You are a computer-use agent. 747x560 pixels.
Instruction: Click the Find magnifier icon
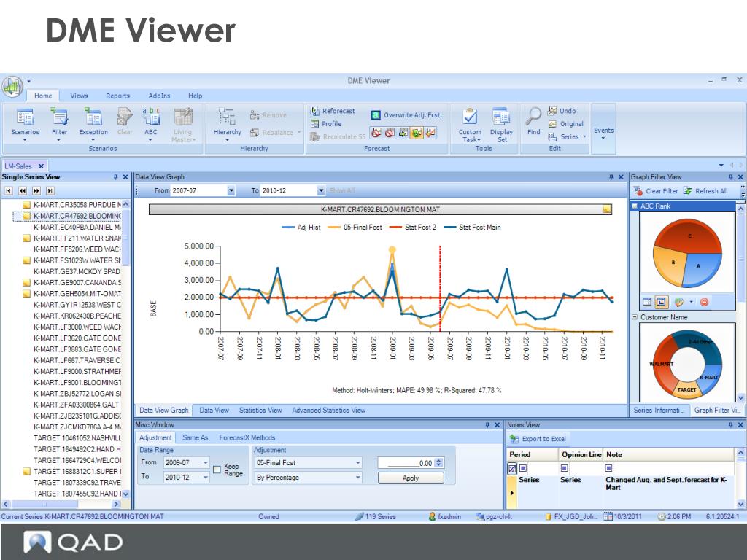click(533, 116)
